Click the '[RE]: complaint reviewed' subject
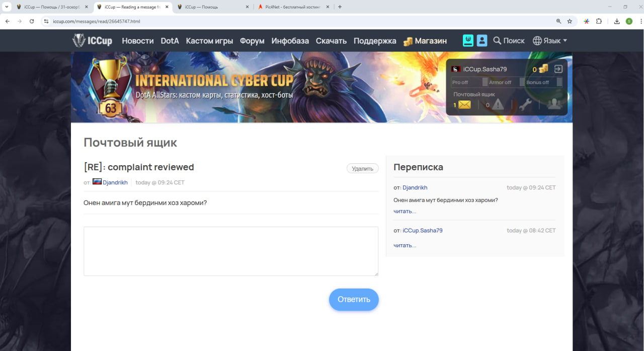The height and width of the screenshot is (351, 644). pyautogui.click(x=139, y=167)
